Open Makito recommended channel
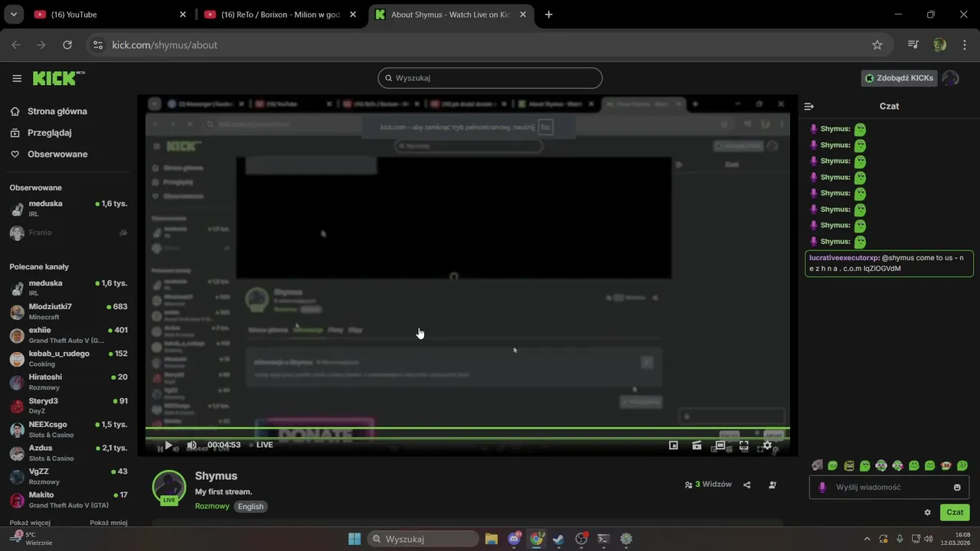This screenshot has width=980, height=551. click(68, 500)
